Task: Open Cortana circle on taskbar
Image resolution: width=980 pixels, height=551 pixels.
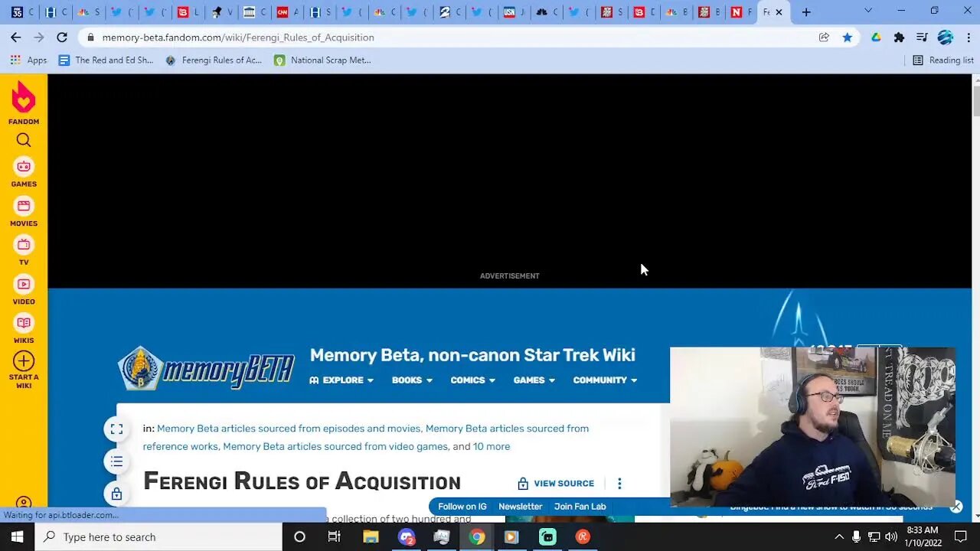Action: click(299, 536)
